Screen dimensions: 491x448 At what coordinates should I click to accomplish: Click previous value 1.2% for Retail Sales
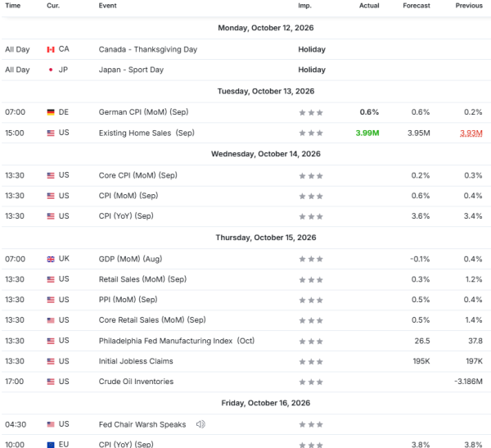pyautogui.click(x=473, y=279)
